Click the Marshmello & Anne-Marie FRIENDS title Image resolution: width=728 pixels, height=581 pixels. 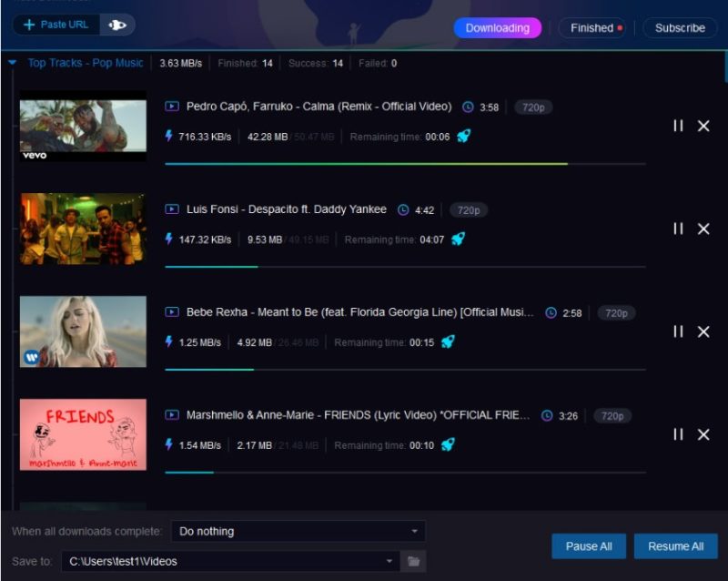click(x=358, y=414)
